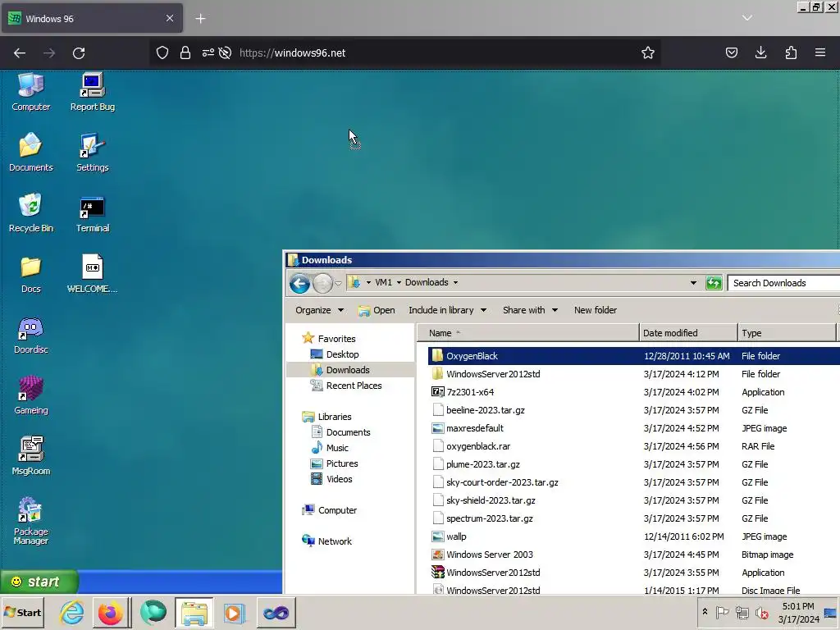Click the Search Downloads field

coord(783,283)
